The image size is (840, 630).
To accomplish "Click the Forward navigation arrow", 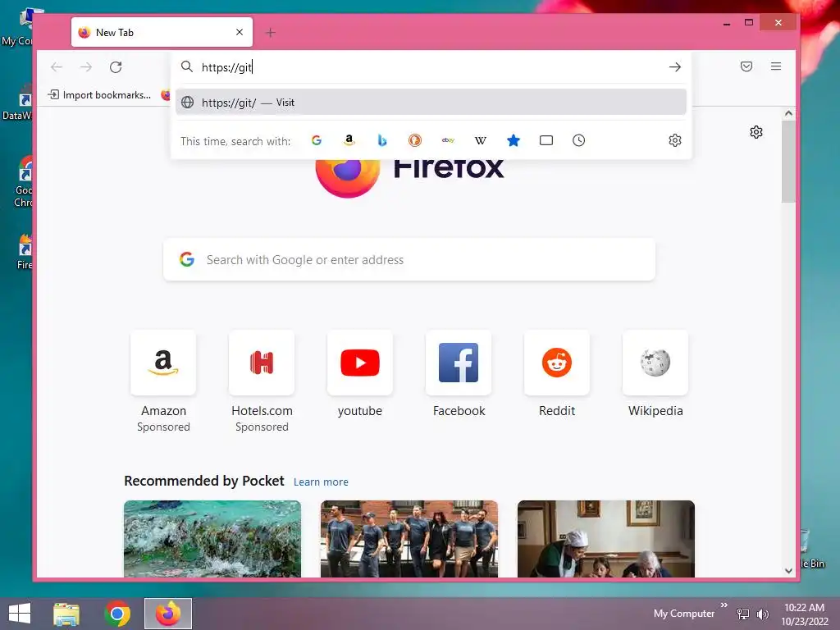I will pyautogui.click(x=85, y=67).
